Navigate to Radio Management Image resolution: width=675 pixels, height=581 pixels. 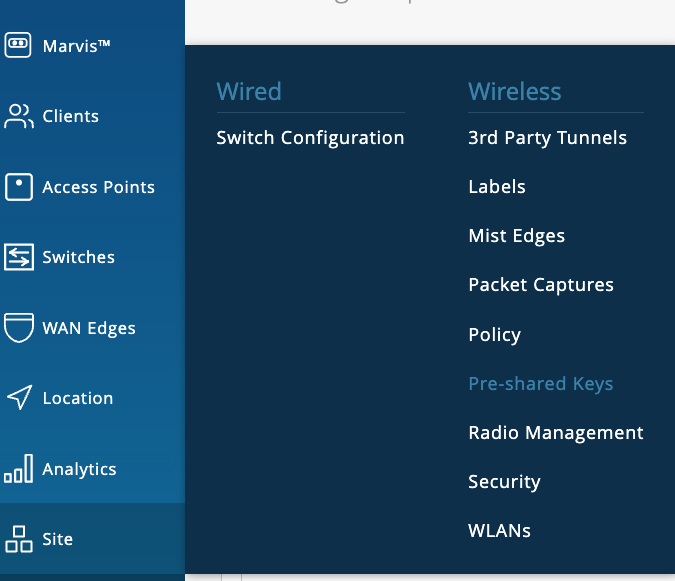tap(555, 433)
